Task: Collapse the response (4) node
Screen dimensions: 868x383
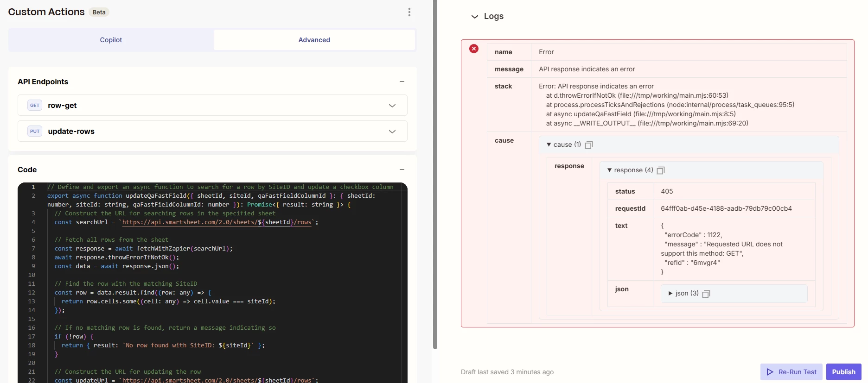Action: pyautogui.click(x=610, y=170)
